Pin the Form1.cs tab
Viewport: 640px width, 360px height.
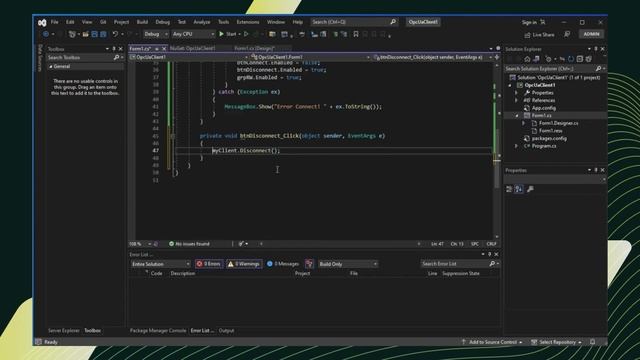157,49
